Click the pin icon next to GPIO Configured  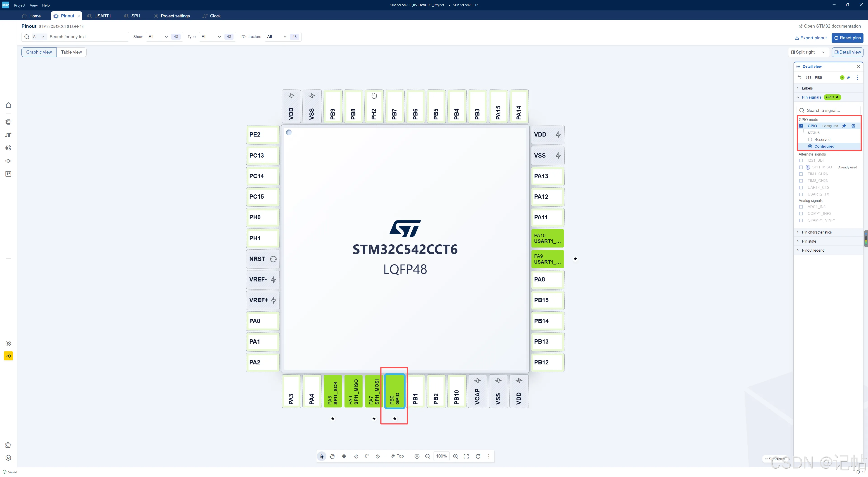pyautogui.click(x=844, y=126)
